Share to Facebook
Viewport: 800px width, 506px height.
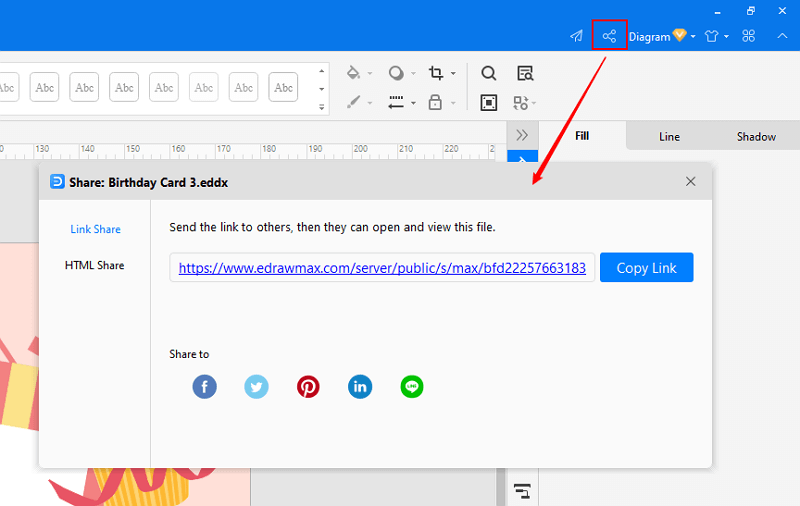click(x=205, y=387)
